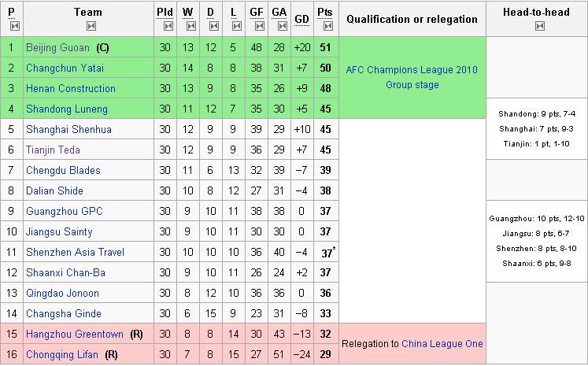Viewport: 588px width, 366px height.
Task: Sort by wins using W column icon
Action: pos(191,26)
